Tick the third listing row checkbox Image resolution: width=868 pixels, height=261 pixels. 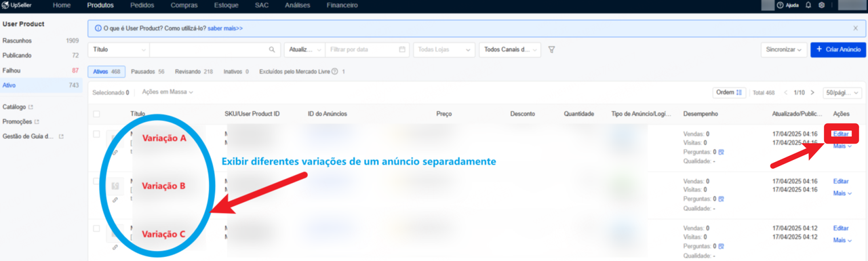click(x=96, y=228)
